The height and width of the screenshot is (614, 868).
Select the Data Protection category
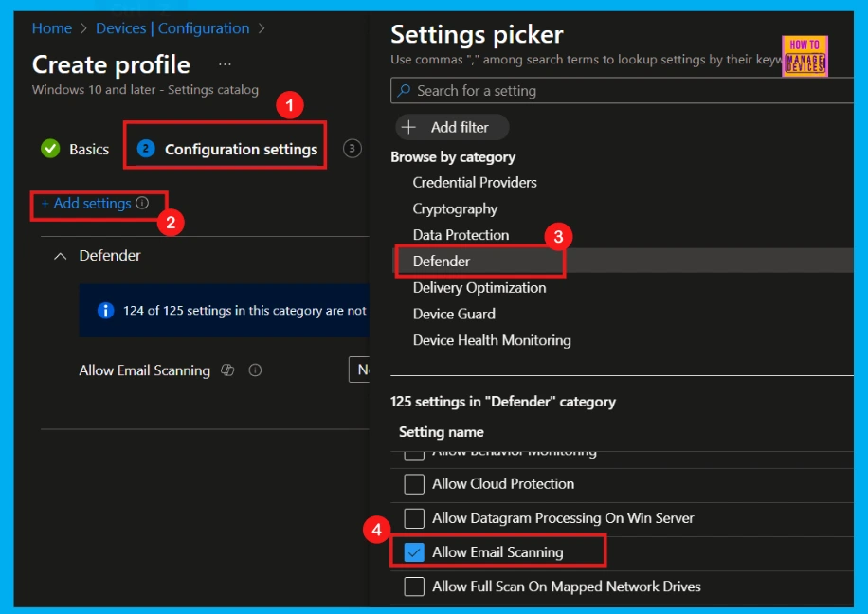[x=461, y=235]
